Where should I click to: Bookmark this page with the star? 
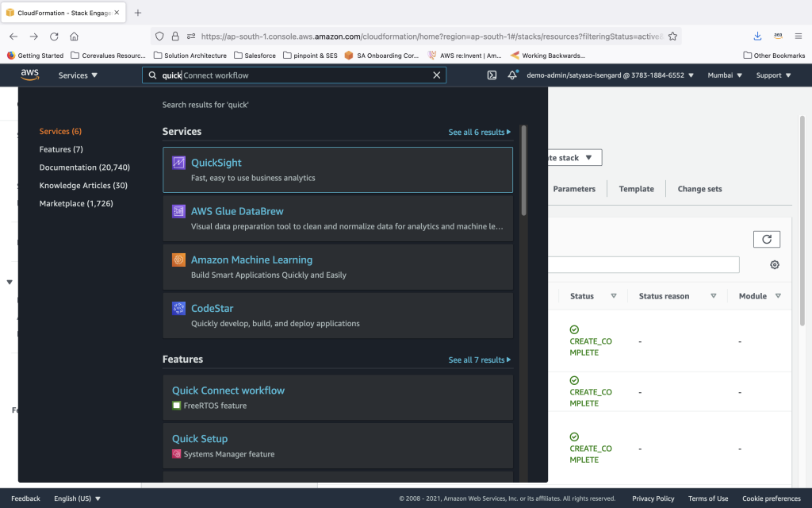click(x=672, y=37)
